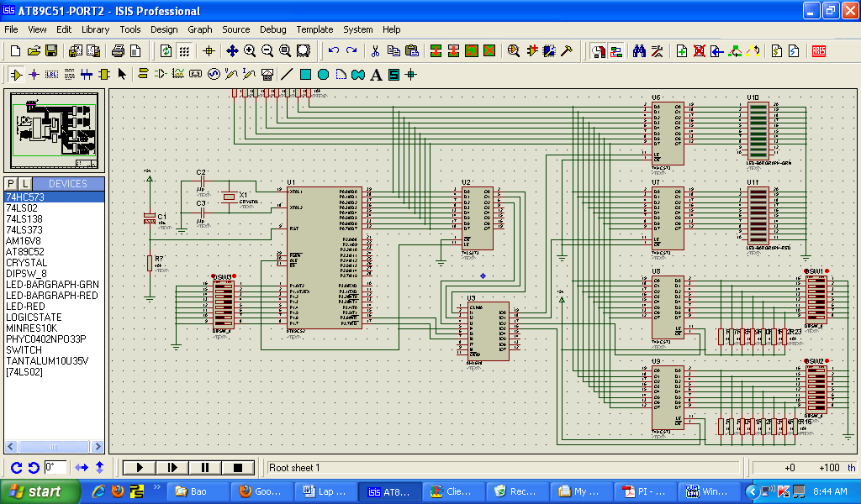Cut selection with the scissors icon
Viewport: 861px width, 504px height.
[376, 51]
